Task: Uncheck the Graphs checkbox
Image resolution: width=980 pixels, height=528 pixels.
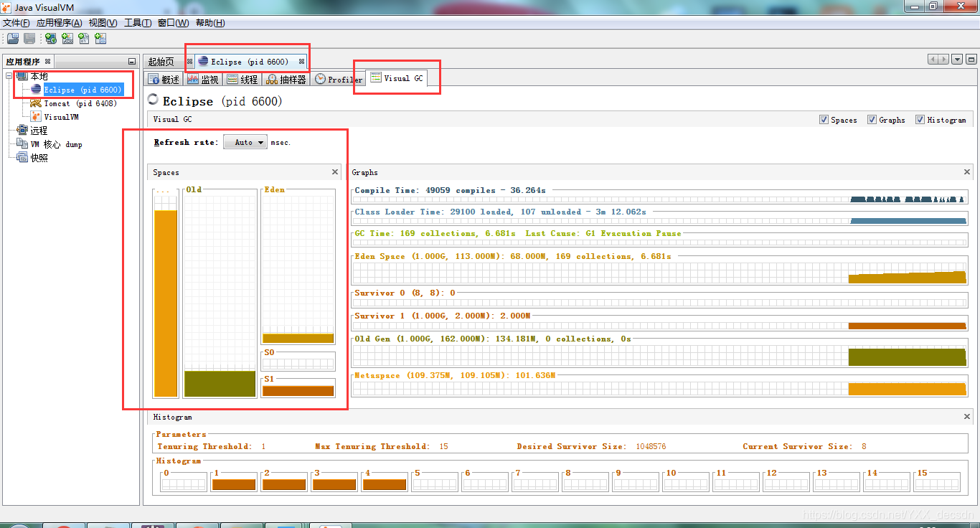Action: tap(872, 120)
